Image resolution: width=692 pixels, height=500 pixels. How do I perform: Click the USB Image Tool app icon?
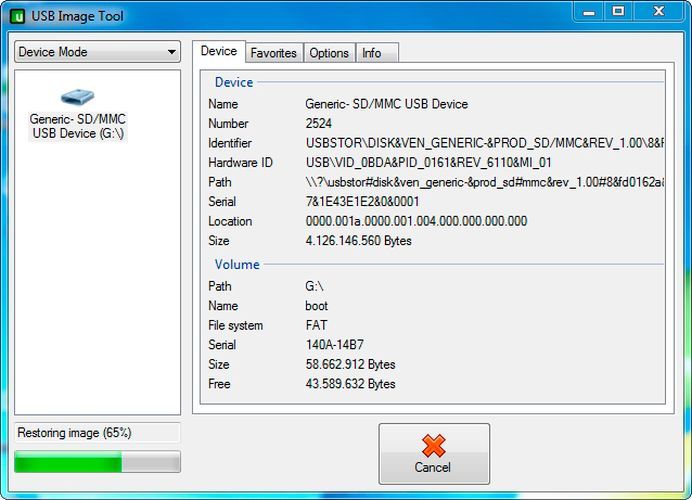point(17,16)
